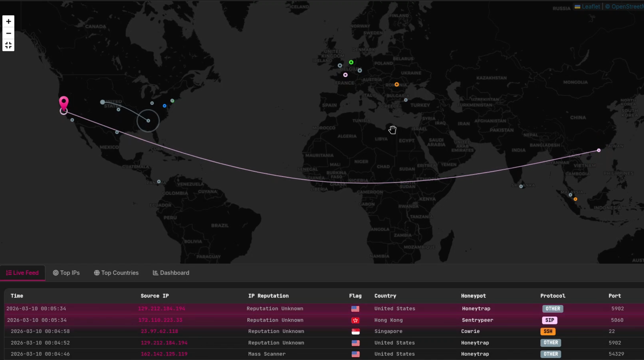The image size is (644, 360).
Task: Click the Hong Kong flag in the feed
Action: pyautogui.click(x=355, y=320)
